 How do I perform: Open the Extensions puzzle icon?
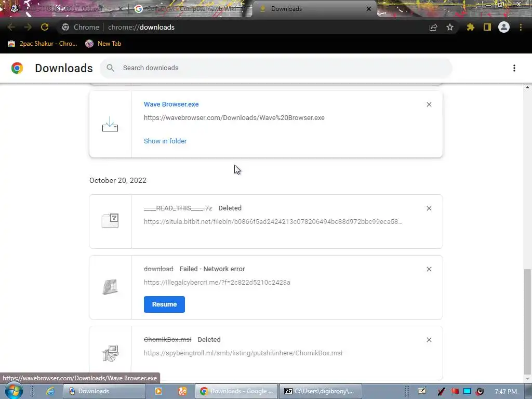click(x=470, y=27)
